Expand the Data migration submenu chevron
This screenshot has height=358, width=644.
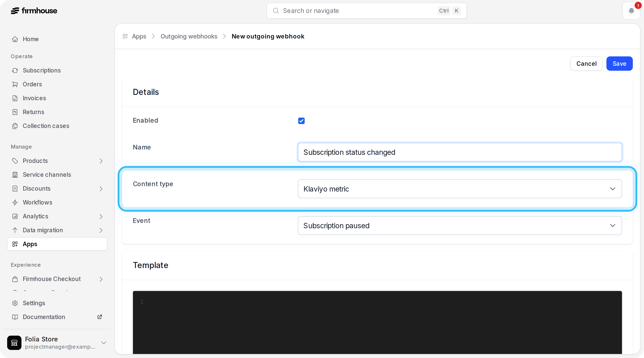point(101,230)
